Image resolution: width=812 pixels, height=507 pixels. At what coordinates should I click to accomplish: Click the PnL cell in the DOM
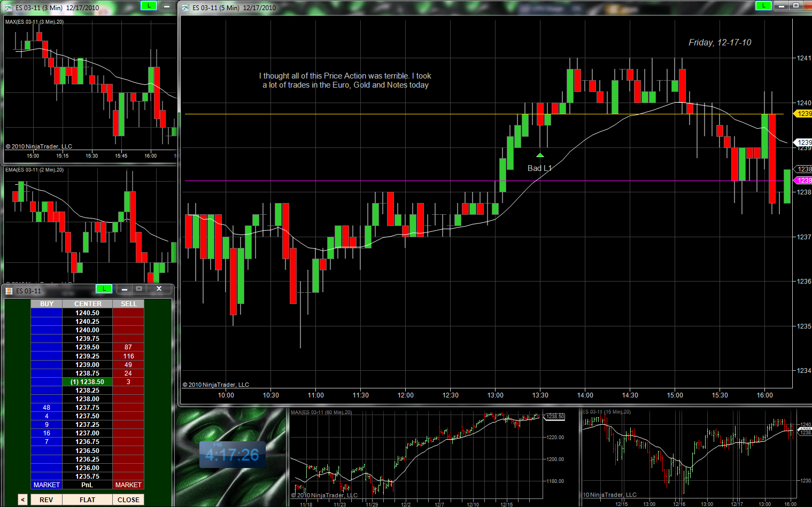click(87, 485)
